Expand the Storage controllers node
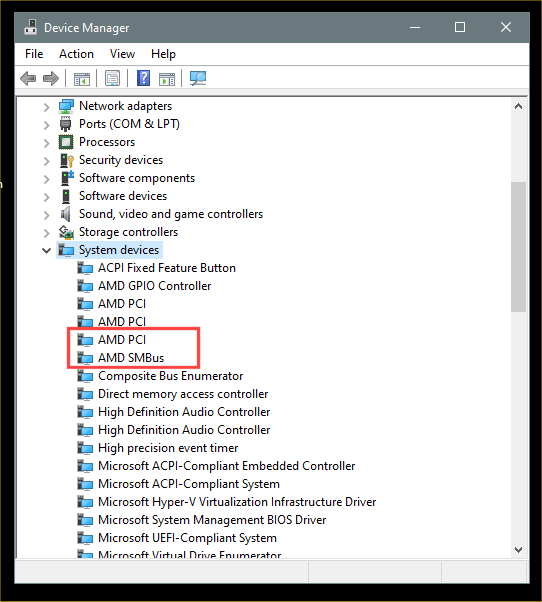This screenshot has width=542, height=602. 46,233
